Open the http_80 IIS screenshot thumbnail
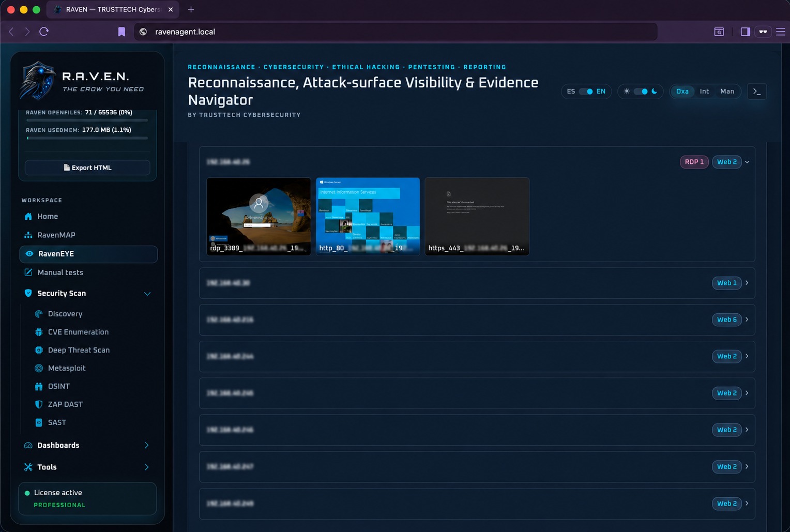Image resolution: width=790 pixels, height=532 pixels. [368, 216]
